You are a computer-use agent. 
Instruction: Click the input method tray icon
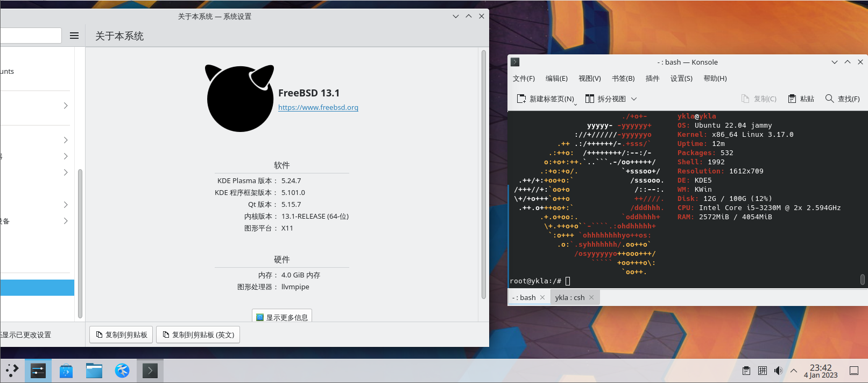point(763,371)
